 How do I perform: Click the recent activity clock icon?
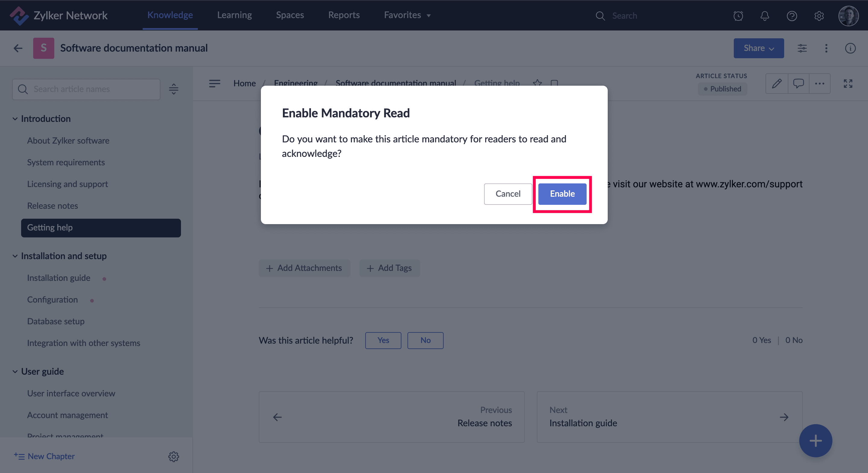tap(738, 16)
